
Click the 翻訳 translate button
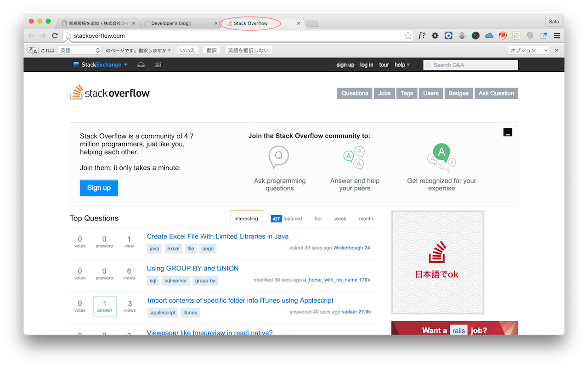[x=211, y=50]
